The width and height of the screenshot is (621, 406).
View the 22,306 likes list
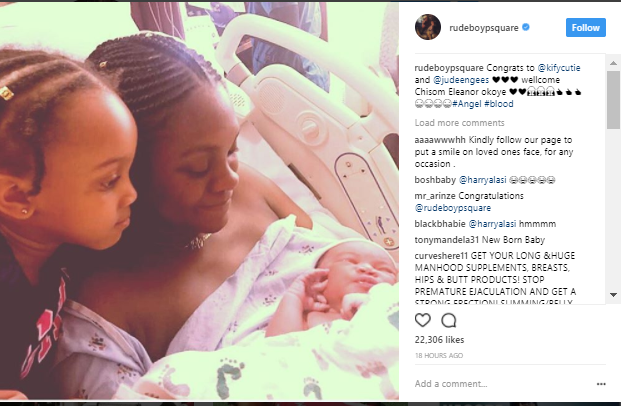[x=439, y=339]
